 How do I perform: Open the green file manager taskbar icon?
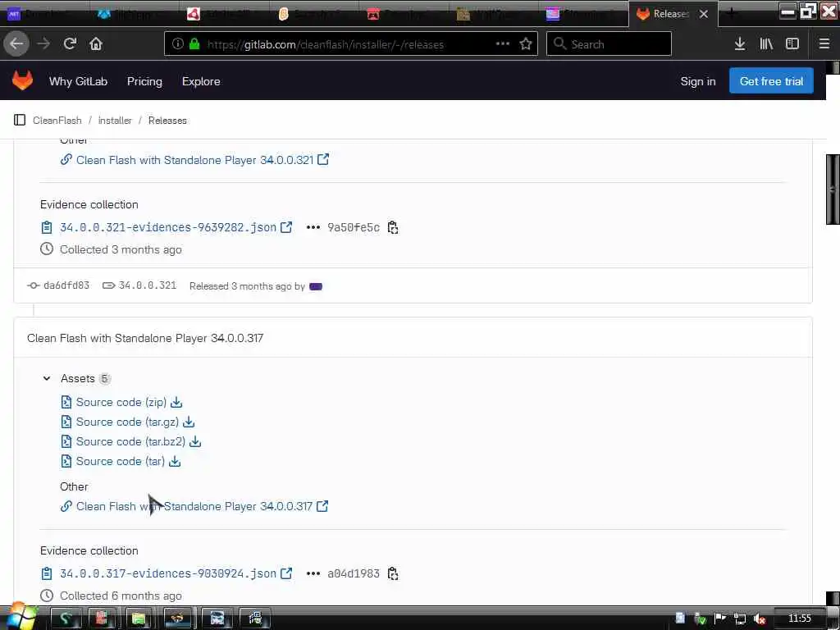139,619
